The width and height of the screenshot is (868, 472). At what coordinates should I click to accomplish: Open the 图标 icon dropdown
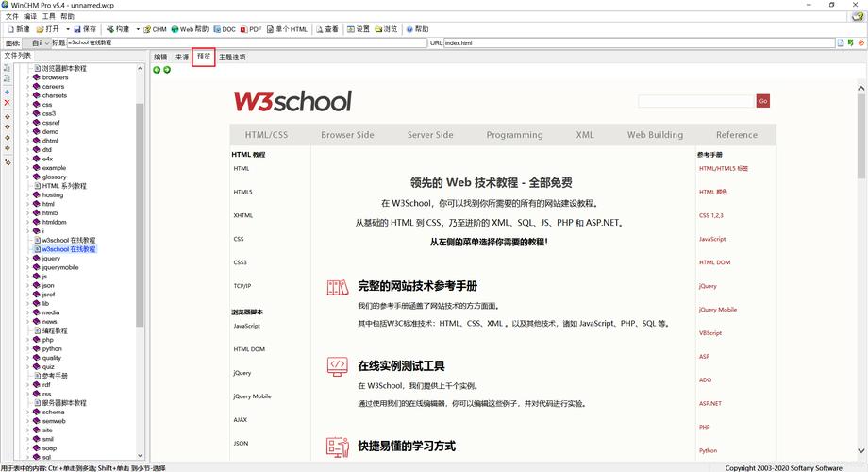[37, 42]
